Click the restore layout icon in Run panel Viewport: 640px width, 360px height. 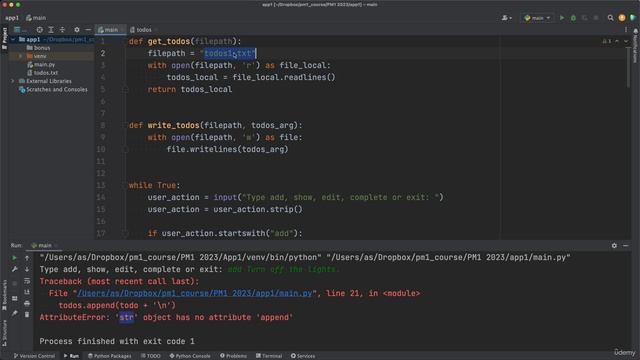(x=15, y=299)
